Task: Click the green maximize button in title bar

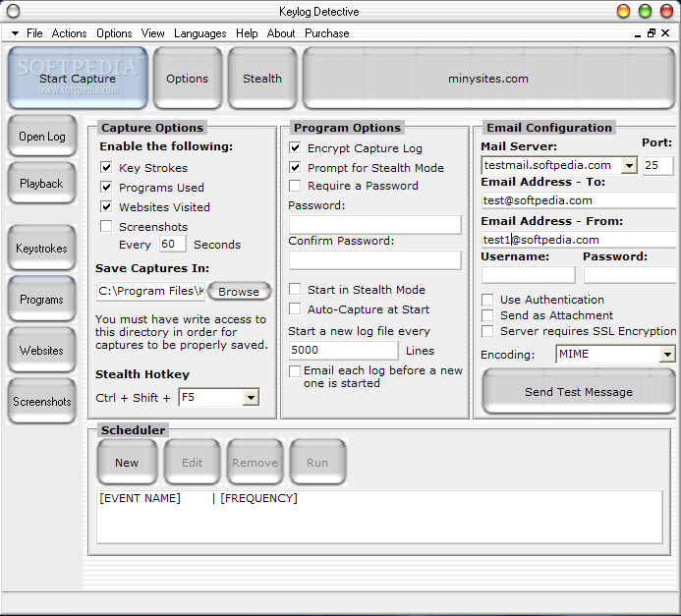Action: tap(645, 11)
